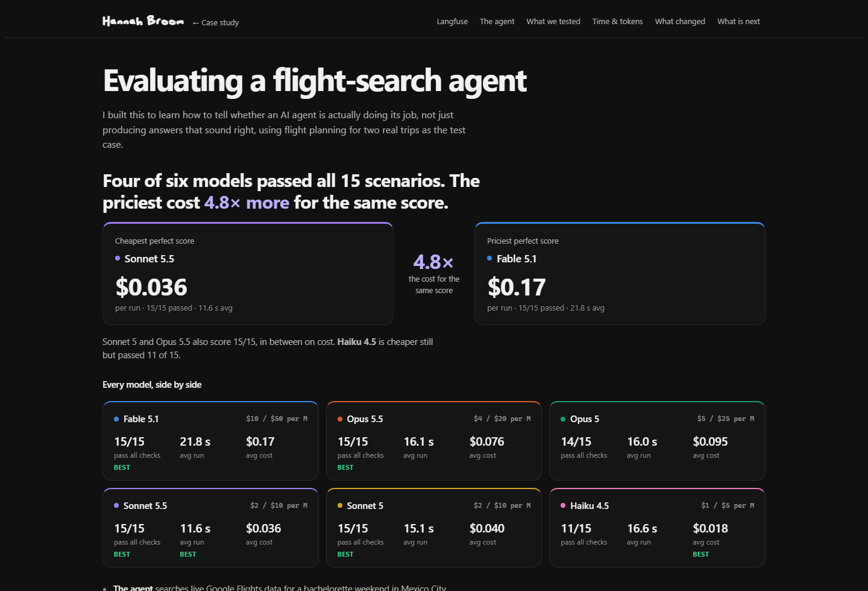Select 21.8 s avg run in Fable 5.1 card
Viewport: 868px width, 591px height.
tap(195, 442)
